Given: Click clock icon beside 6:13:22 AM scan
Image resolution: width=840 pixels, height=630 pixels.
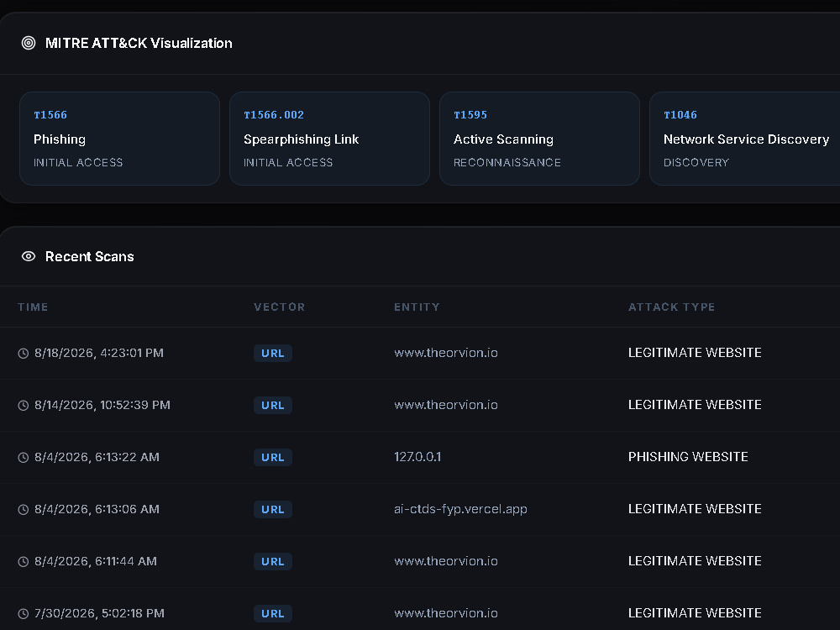Looking at the screenshot, I should point(23,458).
